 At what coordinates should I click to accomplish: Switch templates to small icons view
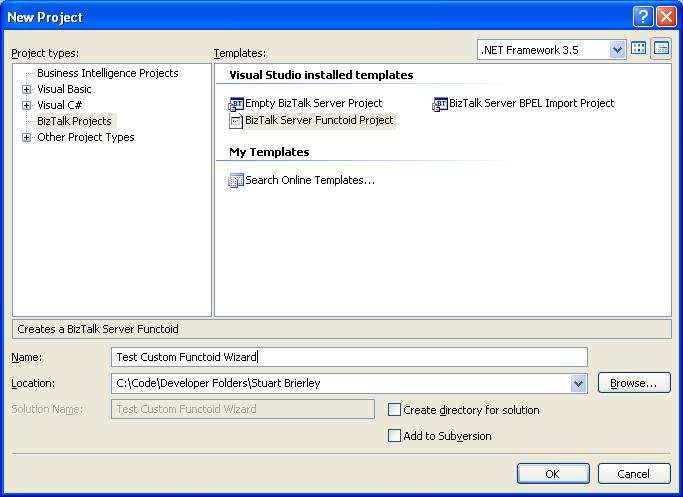[661, 48]
